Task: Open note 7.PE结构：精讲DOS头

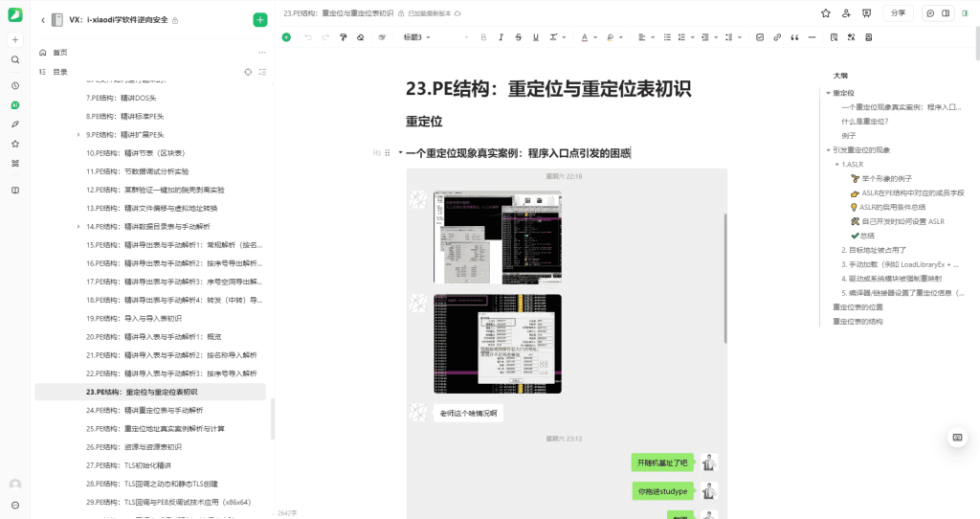Action: 122,99
